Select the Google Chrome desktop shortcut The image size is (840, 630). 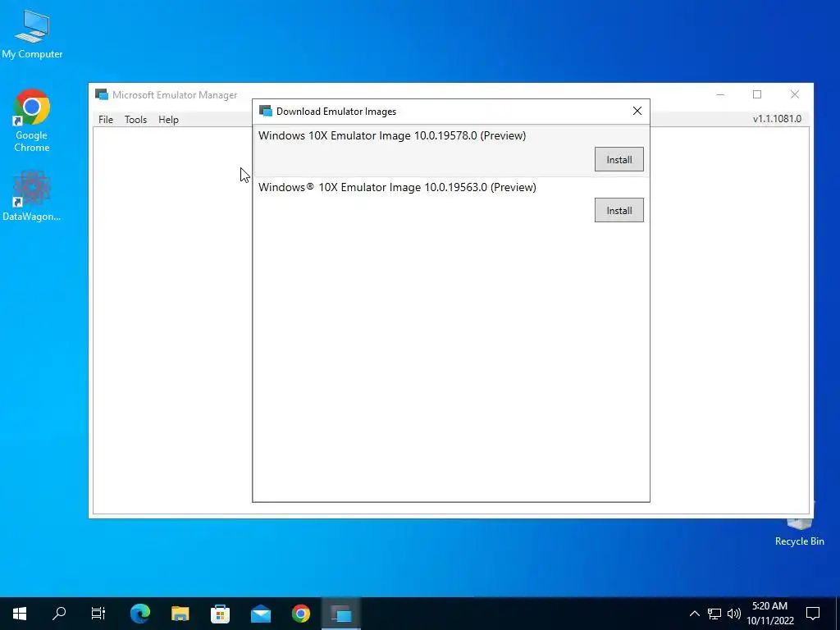click(x=32, y=121)
